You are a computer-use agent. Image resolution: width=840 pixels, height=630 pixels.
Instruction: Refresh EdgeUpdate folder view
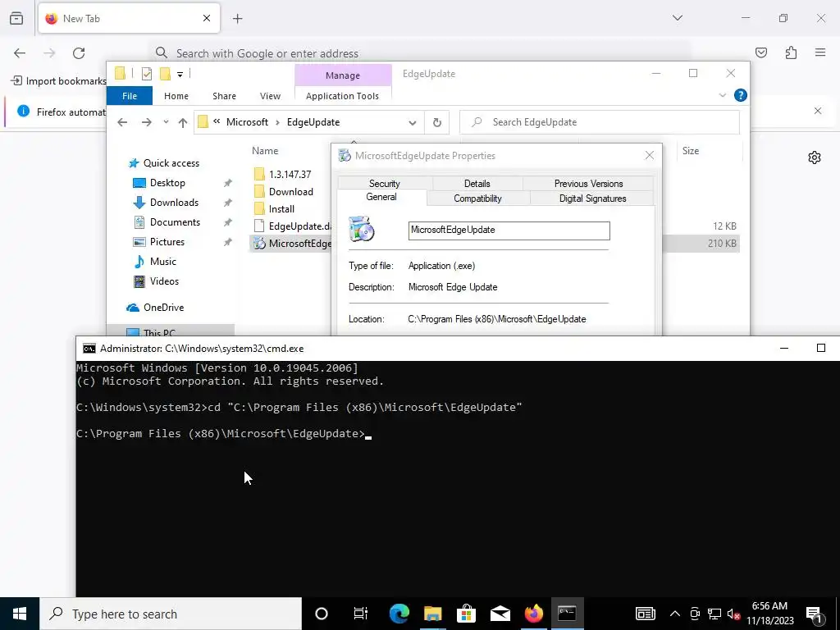437,122
